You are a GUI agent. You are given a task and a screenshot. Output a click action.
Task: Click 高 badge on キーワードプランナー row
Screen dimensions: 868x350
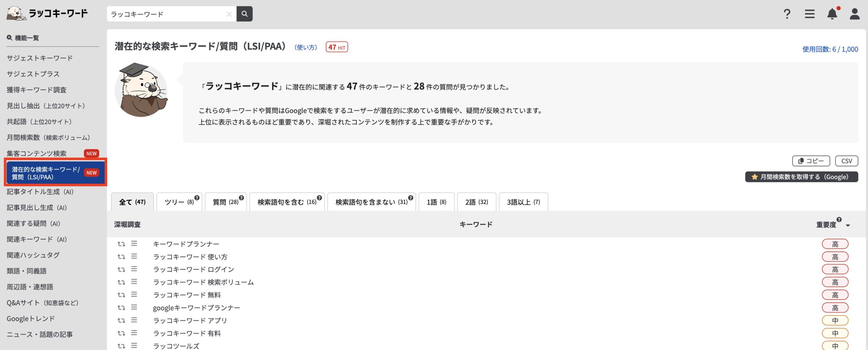835,244
